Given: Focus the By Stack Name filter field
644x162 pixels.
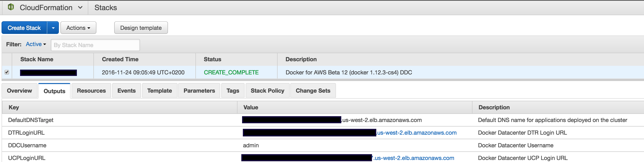Looking at the screenshot, I should click(x=95, y=45).
